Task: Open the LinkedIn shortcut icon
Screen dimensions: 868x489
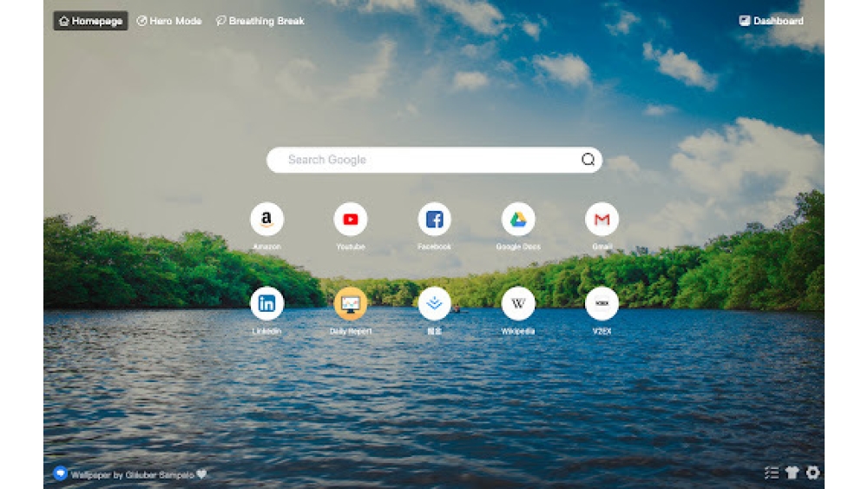Action: tap(266, 303)
